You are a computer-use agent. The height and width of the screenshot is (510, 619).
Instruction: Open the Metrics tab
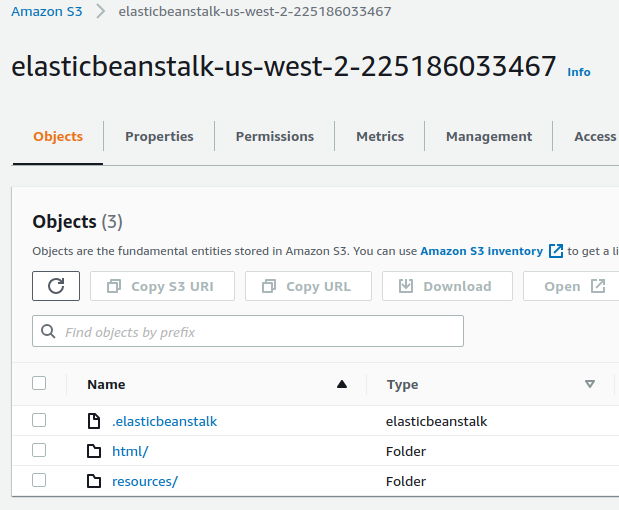[380, 137]
